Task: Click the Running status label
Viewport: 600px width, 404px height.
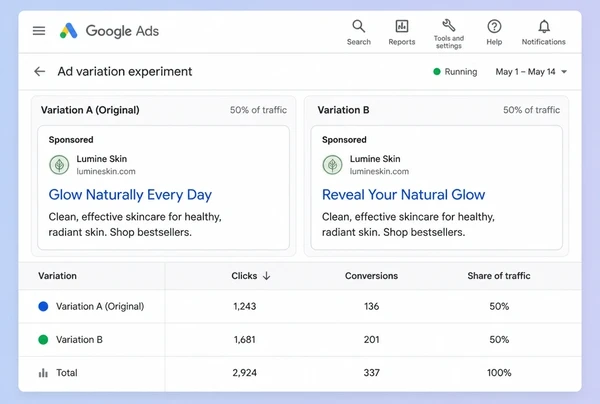Action: (x=461, y=72)
